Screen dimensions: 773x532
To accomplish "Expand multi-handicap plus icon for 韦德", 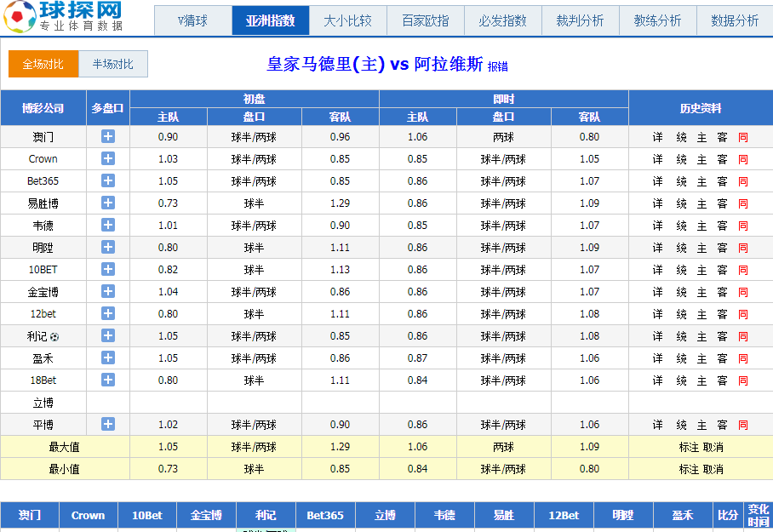I will [x=108, y=225].
